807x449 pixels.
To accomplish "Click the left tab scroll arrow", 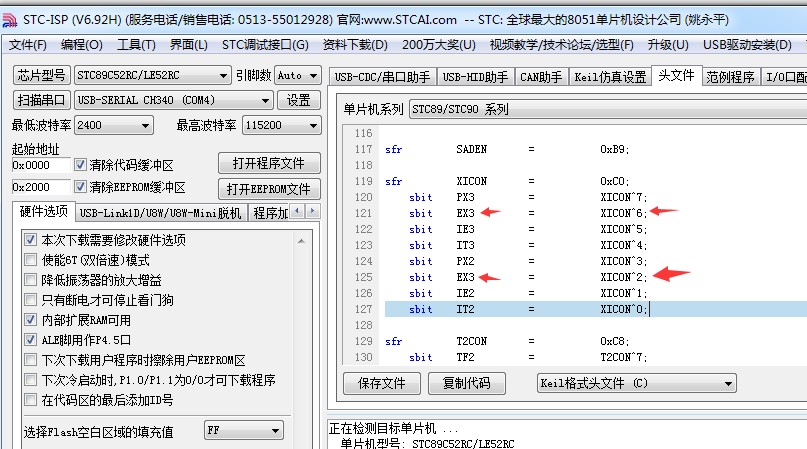I will [x=297, y=211].
